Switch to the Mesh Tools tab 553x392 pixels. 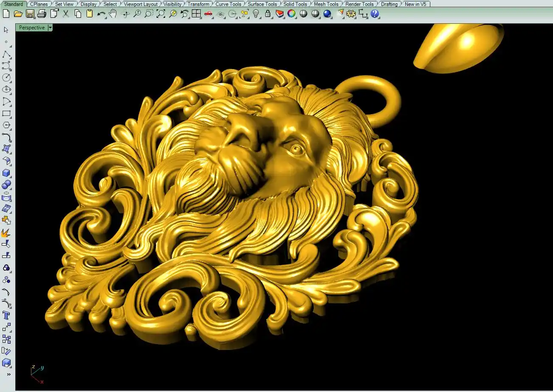326,4
